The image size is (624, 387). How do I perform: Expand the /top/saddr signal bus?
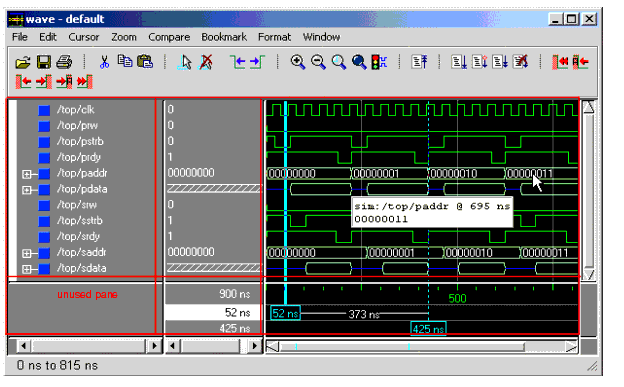tap(27, 253)
